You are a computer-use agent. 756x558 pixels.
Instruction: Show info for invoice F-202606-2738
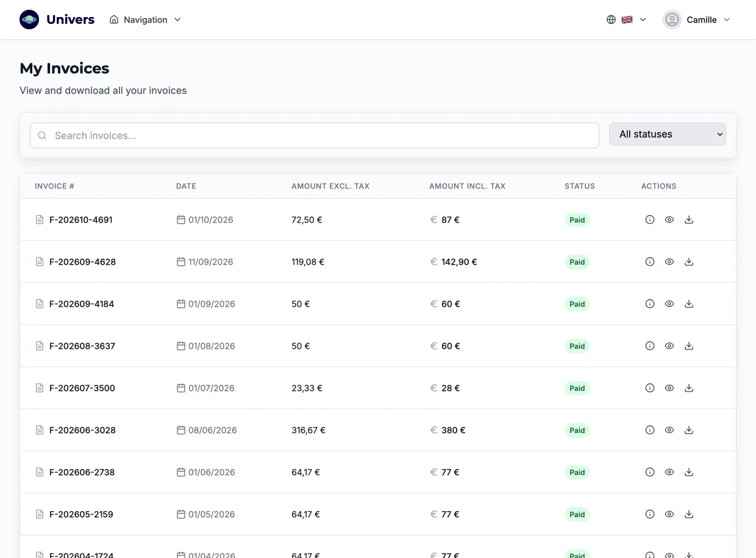tap(650, 472)
